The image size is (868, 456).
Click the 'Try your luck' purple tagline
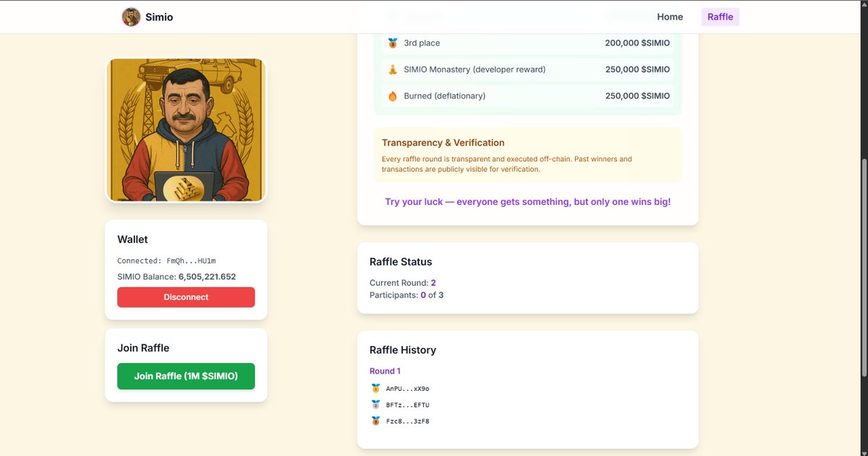click(528, 202)
